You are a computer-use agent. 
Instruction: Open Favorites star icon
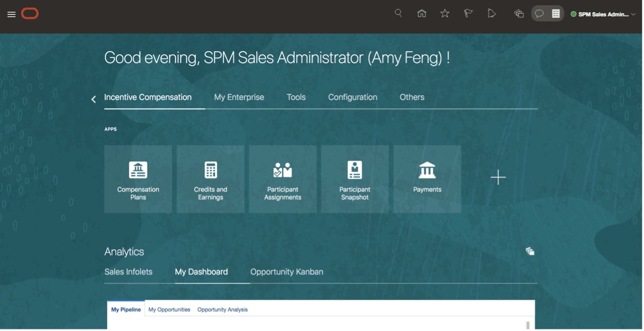(x=445, y=14)
